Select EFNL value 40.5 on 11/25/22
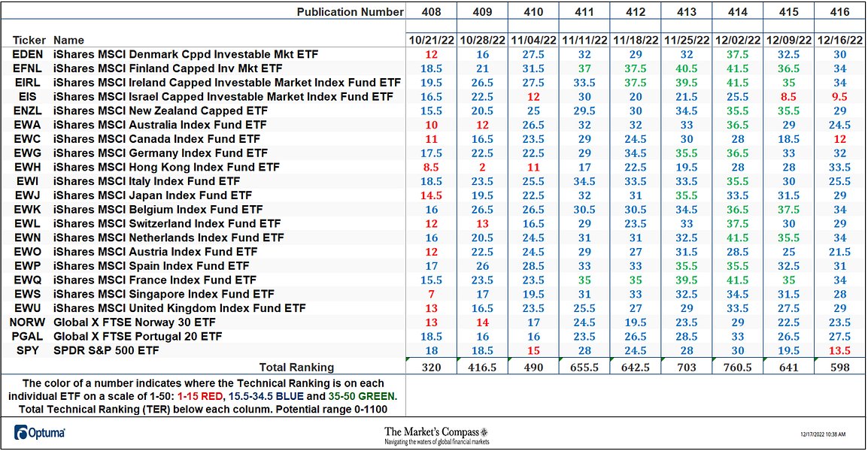This screenshot has height=451, width=868. point(687,68)
